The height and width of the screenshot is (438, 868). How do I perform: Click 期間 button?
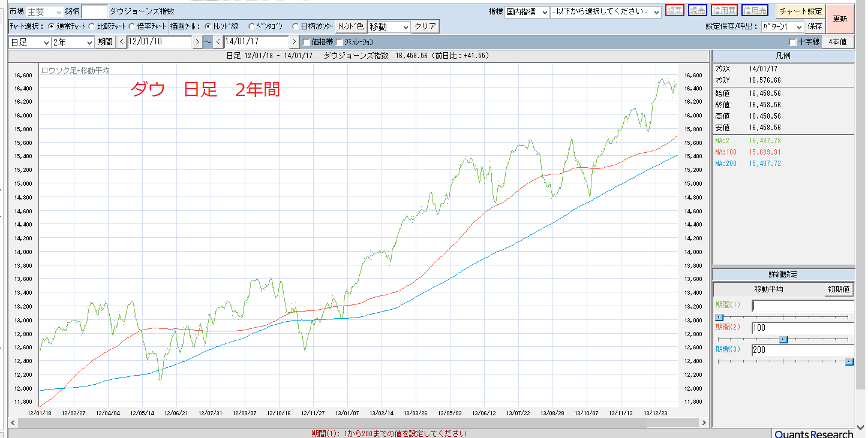coord(104,42)
